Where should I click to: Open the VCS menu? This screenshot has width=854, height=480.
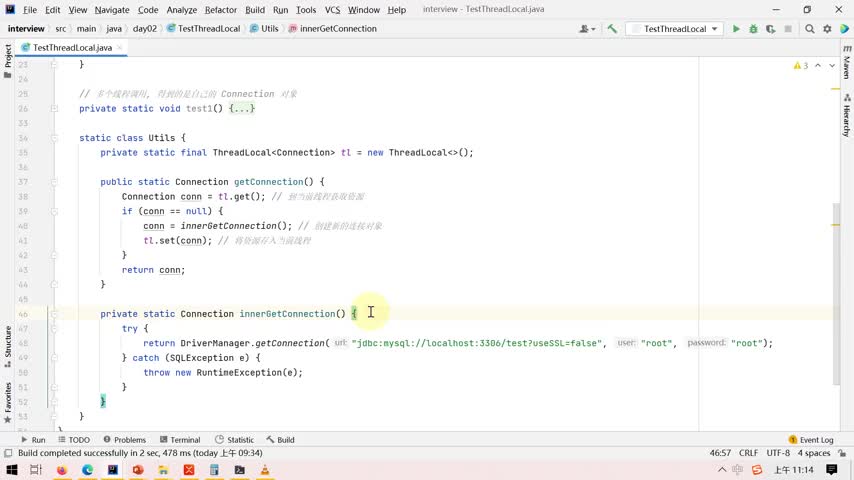coord(332,10)
